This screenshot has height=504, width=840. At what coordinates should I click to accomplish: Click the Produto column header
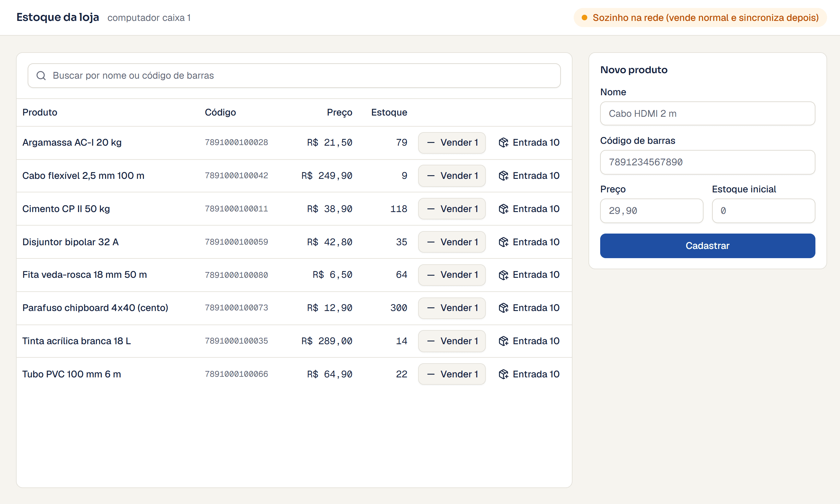40,112
